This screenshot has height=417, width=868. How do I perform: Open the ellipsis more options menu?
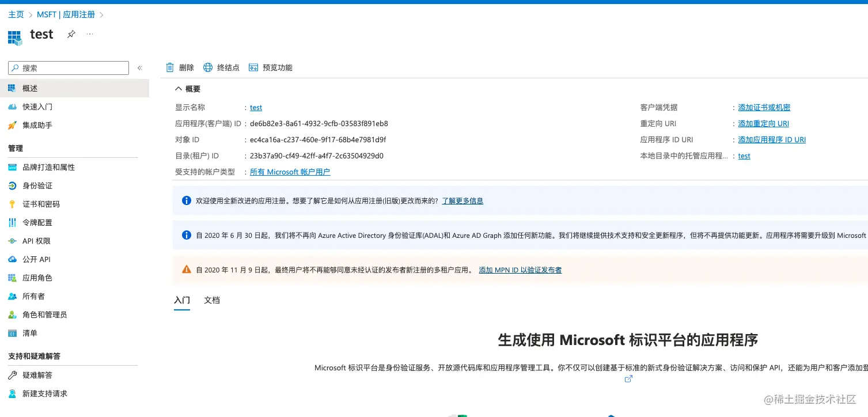90,35
